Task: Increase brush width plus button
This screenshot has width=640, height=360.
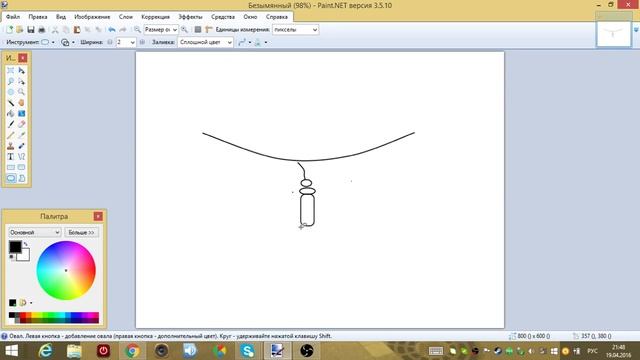Action: pos(142,42)
